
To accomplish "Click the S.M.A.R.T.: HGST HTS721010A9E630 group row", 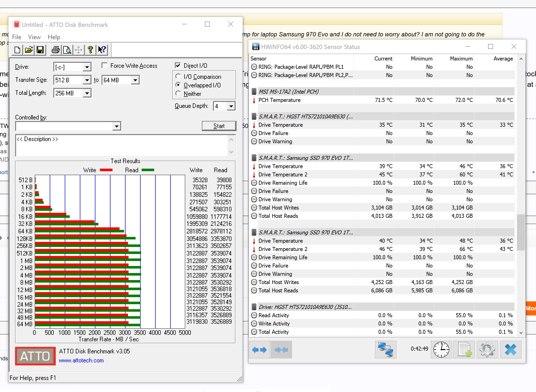I will pos(382,116).
